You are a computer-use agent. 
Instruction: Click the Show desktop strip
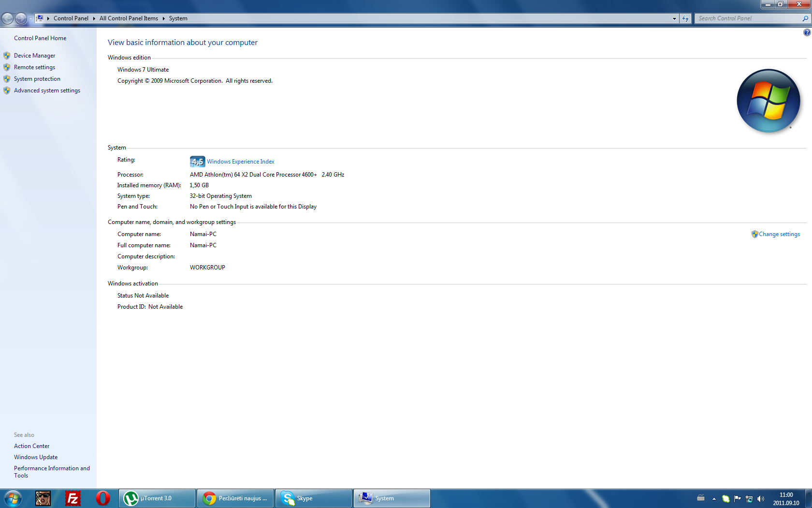(x=808, y=498)
